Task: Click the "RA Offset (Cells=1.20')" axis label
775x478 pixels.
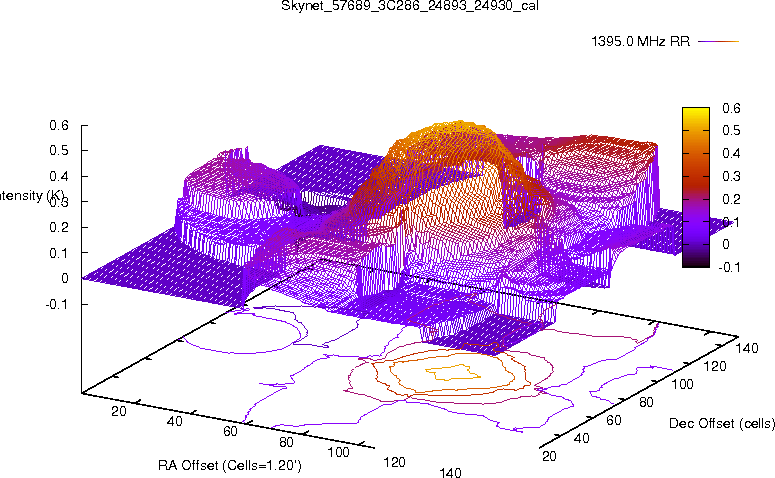Action: [x=230, y=465]
